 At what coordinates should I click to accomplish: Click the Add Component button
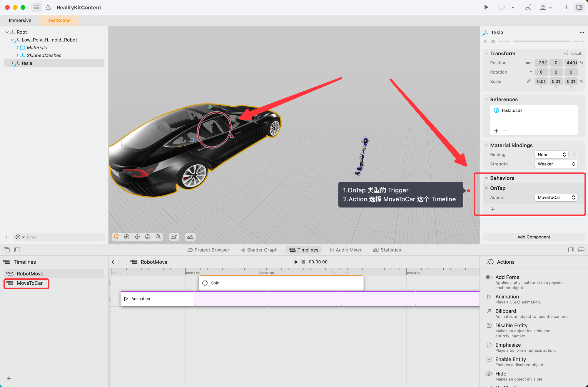pos(534,237)
